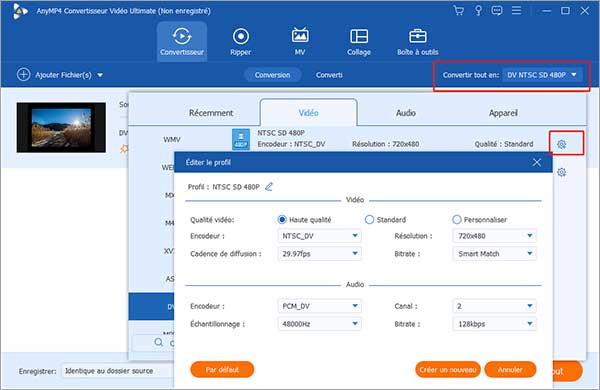
Task: Select the WMV format in the list
Action: pos(172,139)
